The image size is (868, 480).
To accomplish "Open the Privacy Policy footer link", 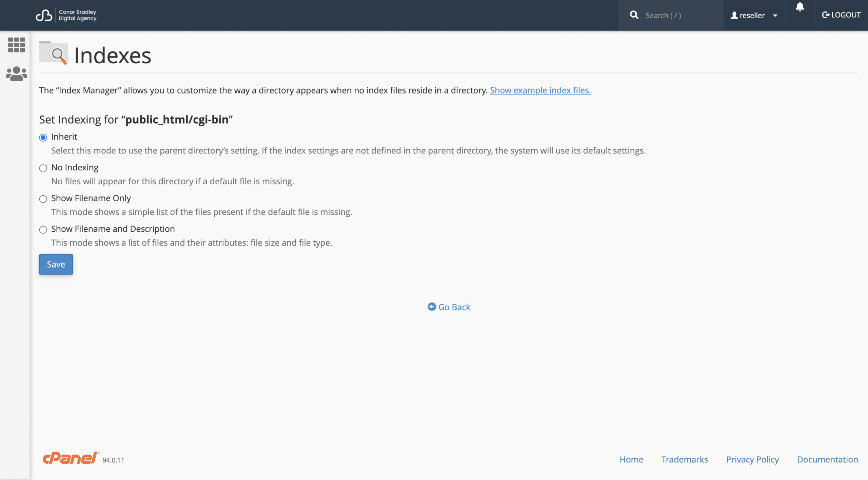I will click(752, 459).
